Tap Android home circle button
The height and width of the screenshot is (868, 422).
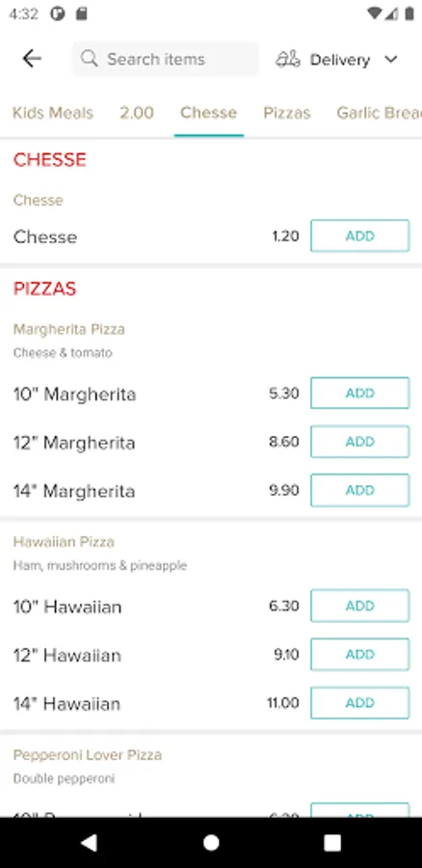coord(211,843)
